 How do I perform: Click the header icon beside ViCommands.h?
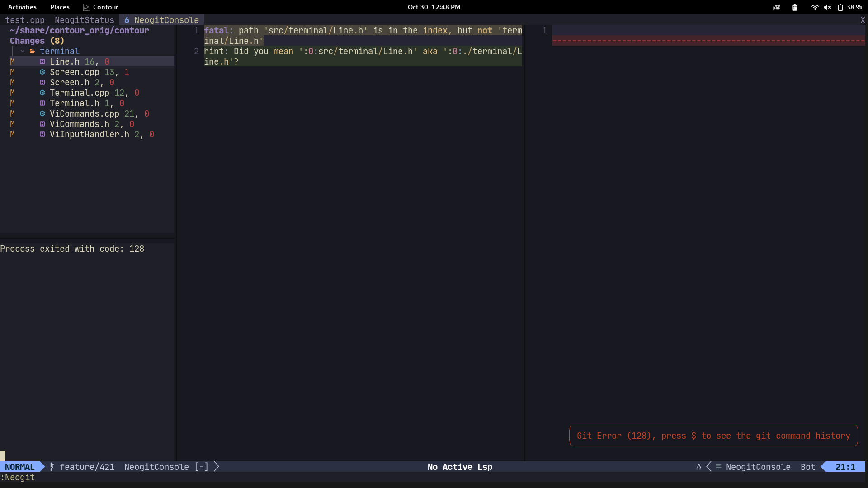[x=42, y=124]
